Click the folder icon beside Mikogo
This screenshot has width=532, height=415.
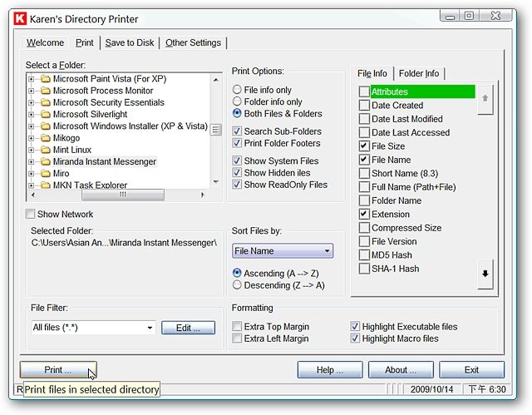click(46, 138)
